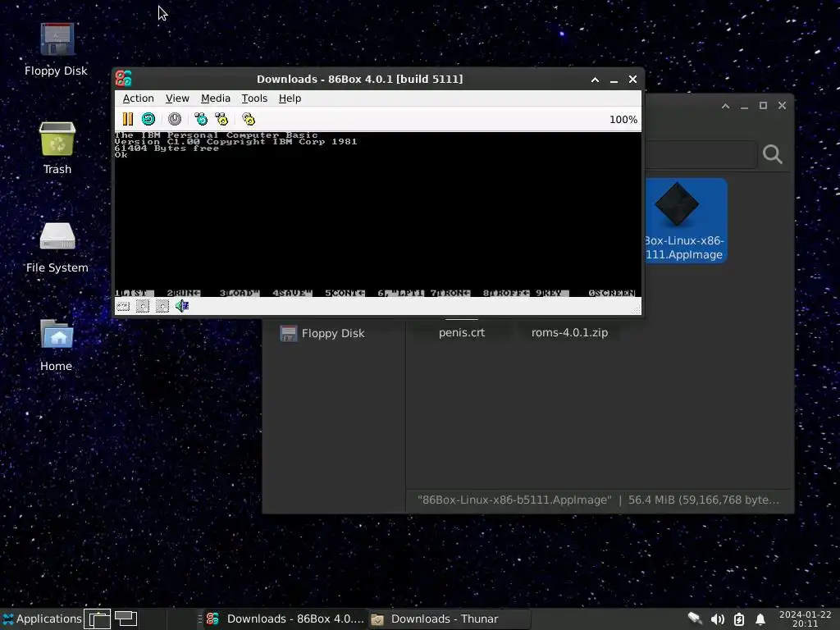Open the Home desktop icon

point(57,345)
